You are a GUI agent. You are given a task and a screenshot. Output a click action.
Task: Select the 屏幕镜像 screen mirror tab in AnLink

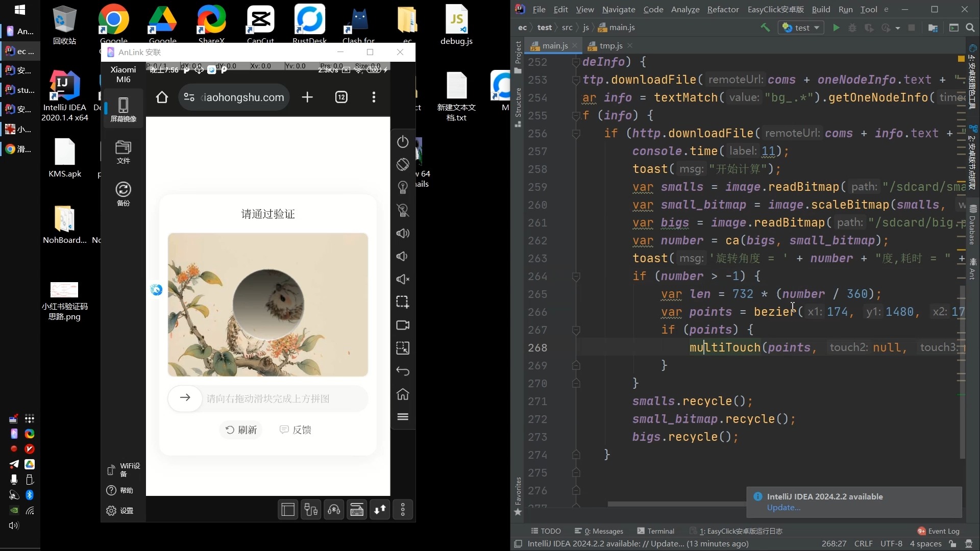point(123,110)
